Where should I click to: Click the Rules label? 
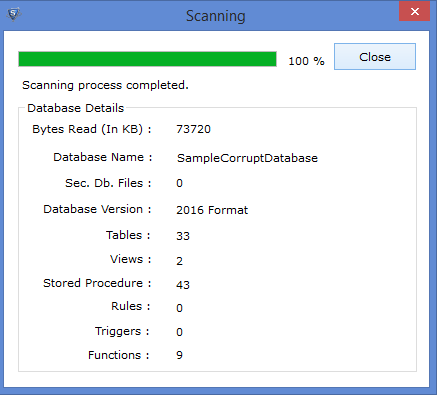click(131, 306)
